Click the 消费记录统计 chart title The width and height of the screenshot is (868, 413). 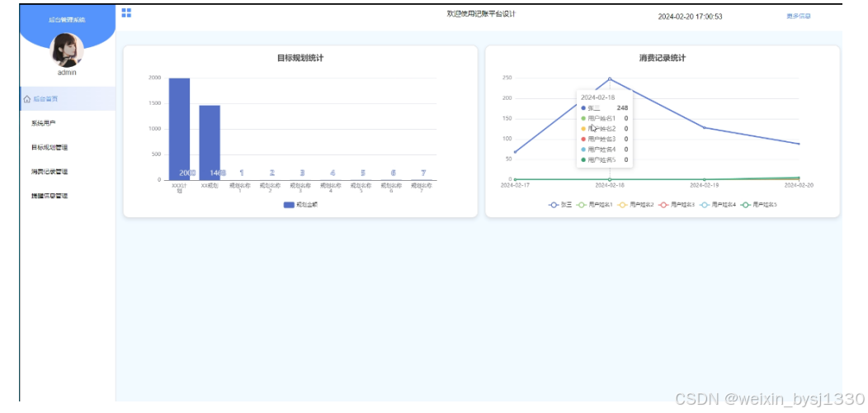click(x=662, y=58)
